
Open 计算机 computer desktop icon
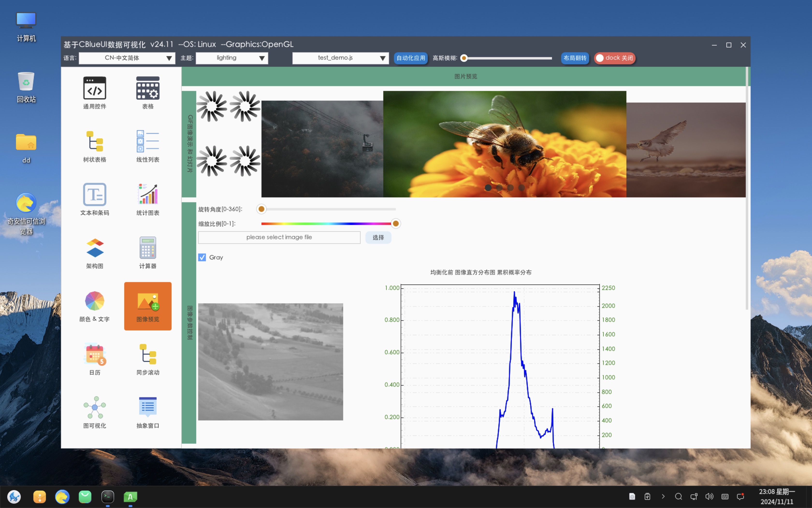[26, 27]
